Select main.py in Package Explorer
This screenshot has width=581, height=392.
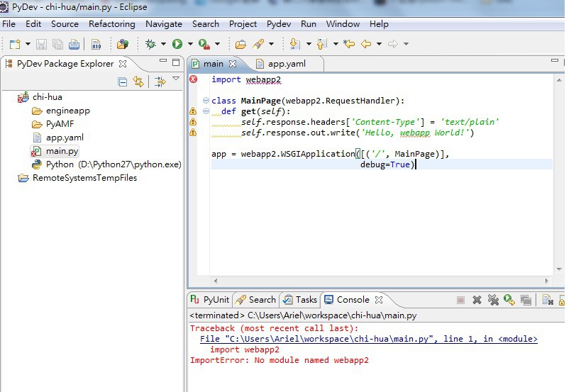point(62,151)
